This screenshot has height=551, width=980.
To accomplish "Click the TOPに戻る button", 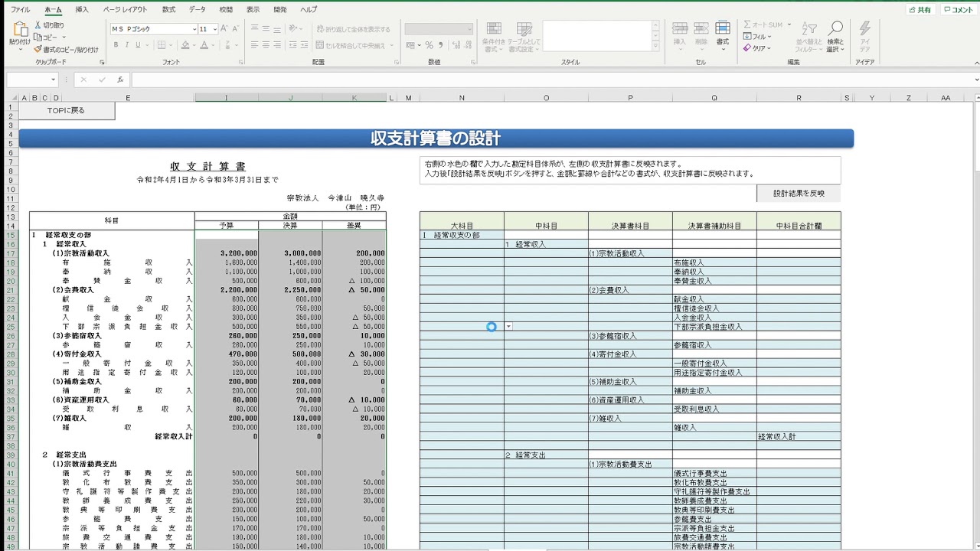I will [66, 111].
